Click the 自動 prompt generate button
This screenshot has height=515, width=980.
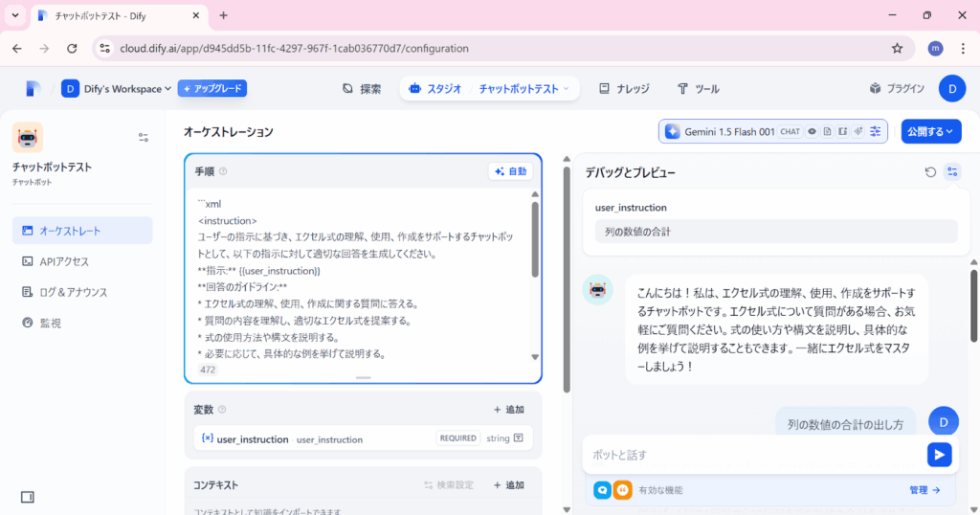click(511, 171)
